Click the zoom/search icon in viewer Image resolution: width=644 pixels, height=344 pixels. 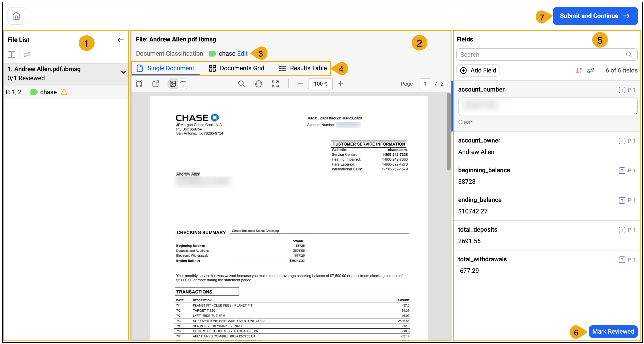point(241,84)
